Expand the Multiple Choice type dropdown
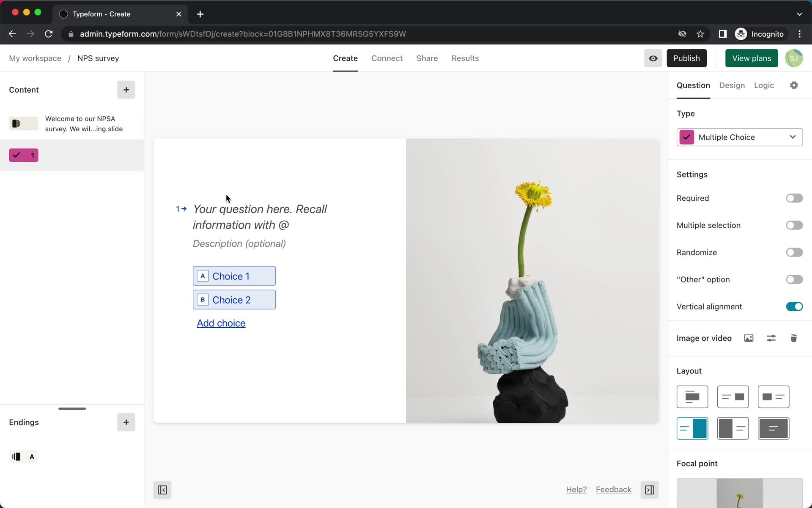 [x=793, y=137]
